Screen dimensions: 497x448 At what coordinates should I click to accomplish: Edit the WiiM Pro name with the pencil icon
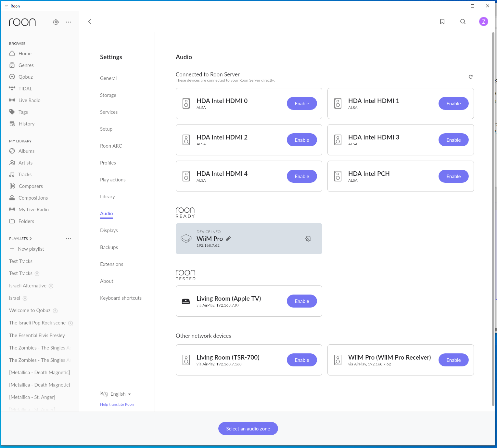coord(228,238)
